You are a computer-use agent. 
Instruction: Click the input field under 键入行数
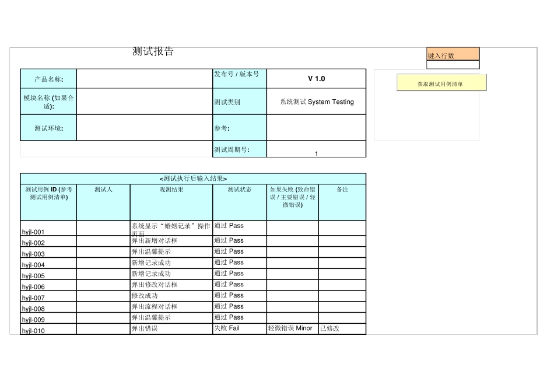tap(453, 65)
